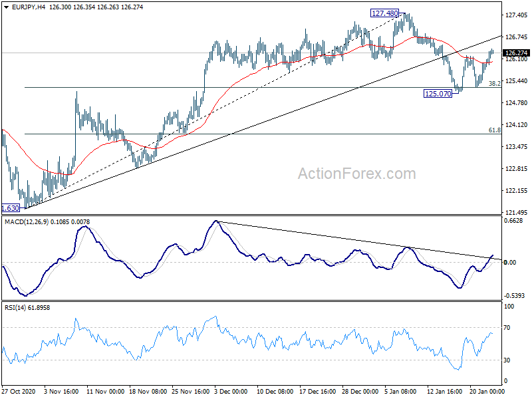Click the 1.630 low price label
The height and width of the screenshot is (399, 532).
point(11,208)
